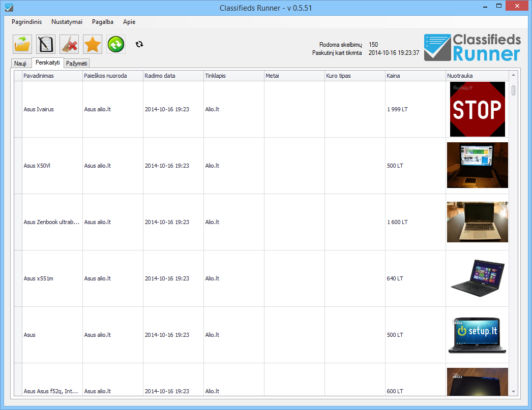Select the Perskaityti tab

(47, 62)
